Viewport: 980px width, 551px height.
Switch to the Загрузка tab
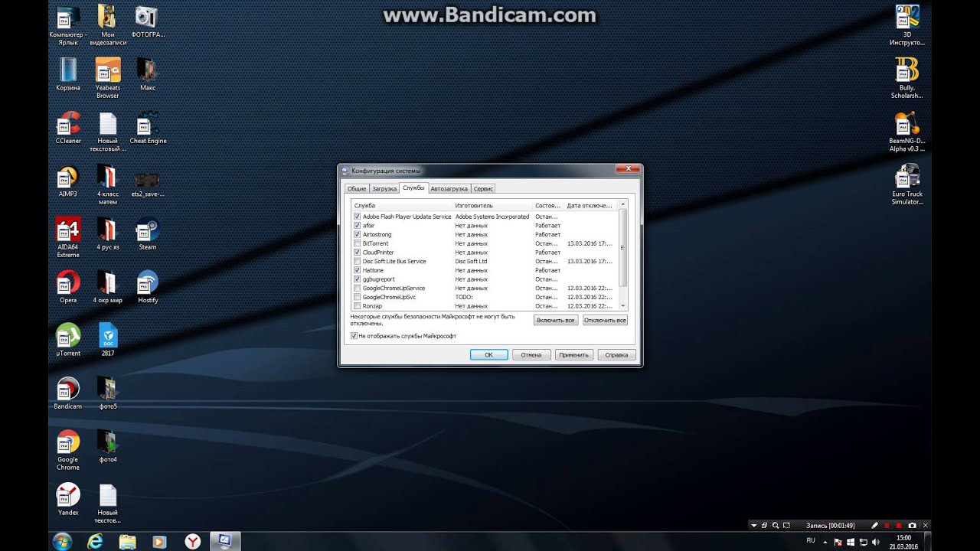384,188
